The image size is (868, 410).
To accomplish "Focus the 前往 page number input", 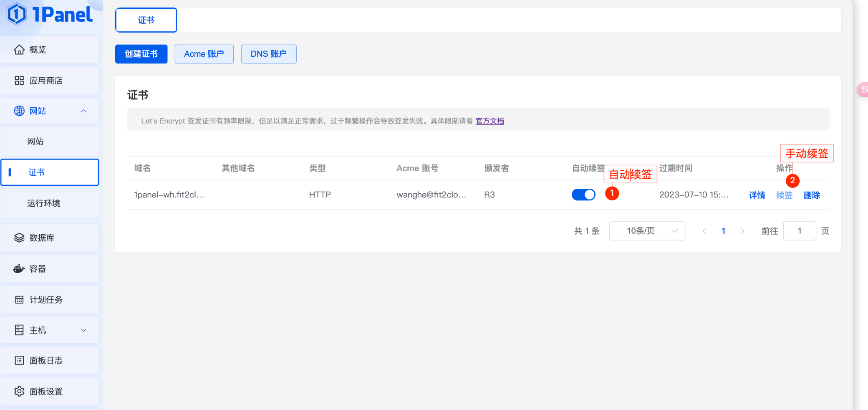I will 799,231.
